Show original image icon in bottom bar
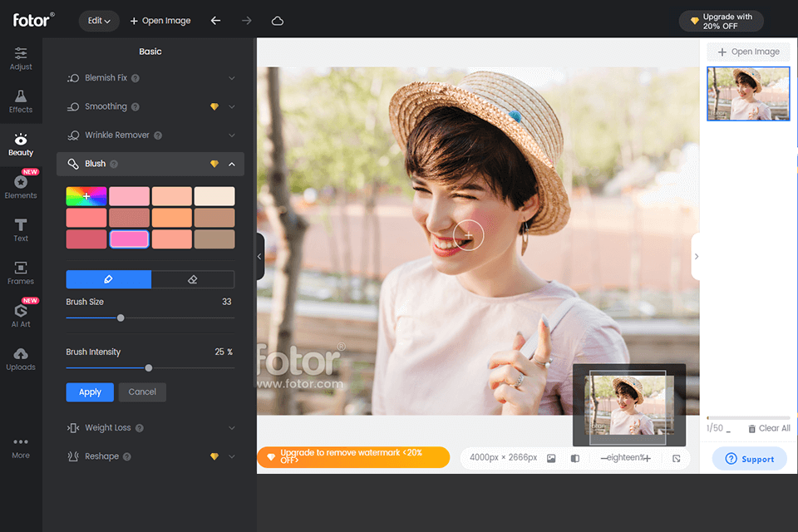 (x=551, y=458)
